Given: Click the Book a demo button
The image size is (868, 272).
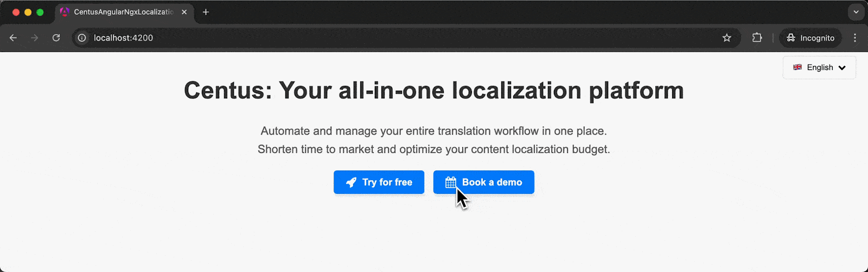Looking at the screenshot, I should (484, 182).
